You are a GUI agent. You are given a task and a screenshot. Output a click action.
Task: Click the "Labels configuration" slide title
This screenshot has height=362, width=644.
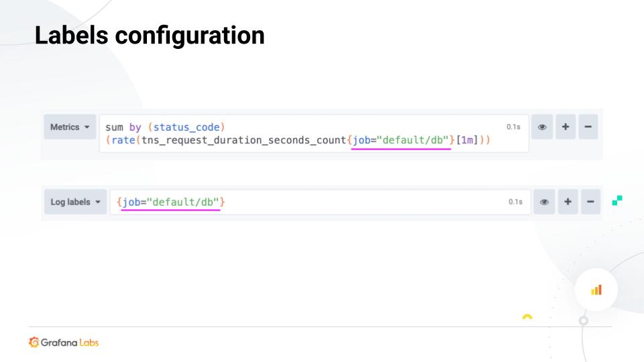click(149, 36)
